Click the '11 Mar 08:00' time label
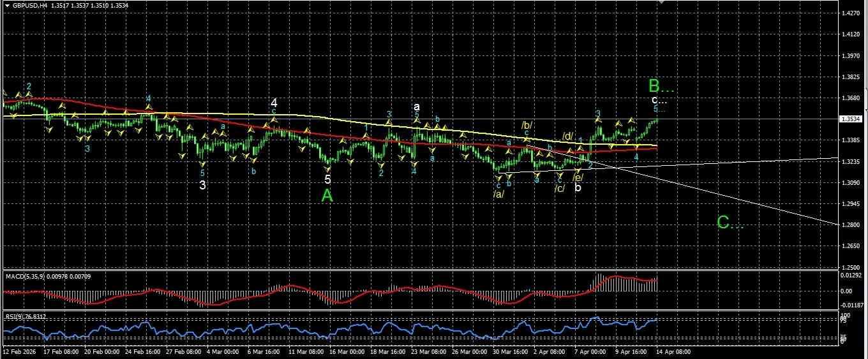The width and height of the screenshot is (868, 359). coord(305,351)
